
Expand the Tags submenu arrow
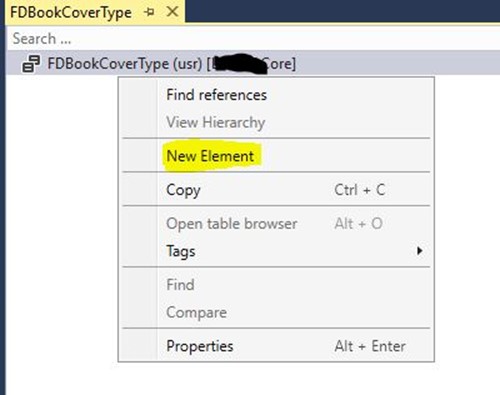point(419,251)
